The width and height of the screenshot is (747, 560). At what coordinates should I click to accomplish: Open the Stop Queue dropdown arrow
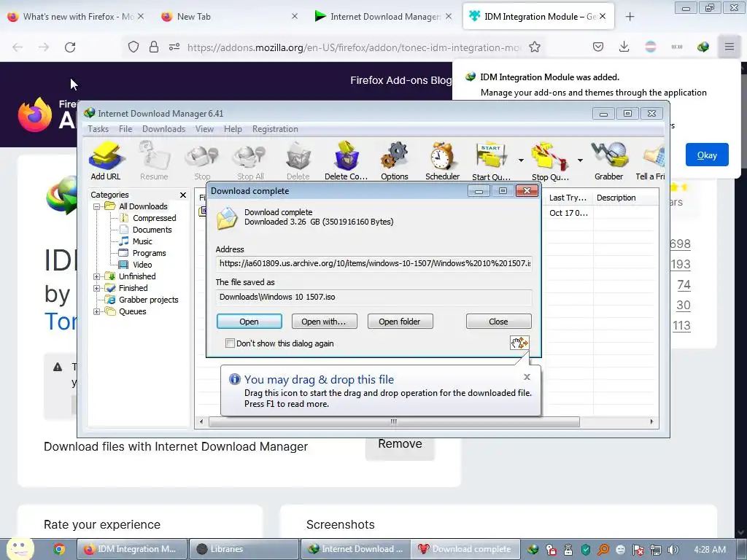coord(580,160)
